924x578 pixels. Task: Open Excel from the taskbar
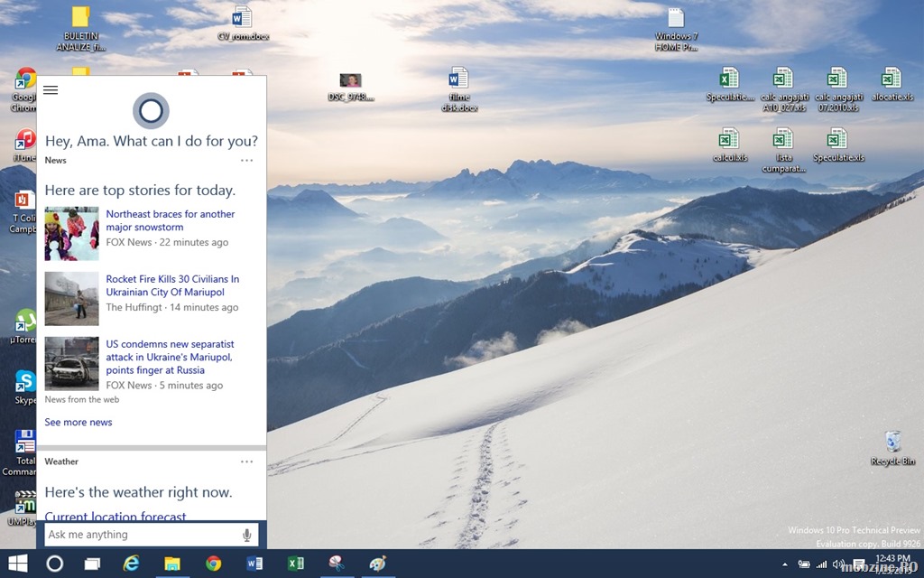(x=295, y=564)
